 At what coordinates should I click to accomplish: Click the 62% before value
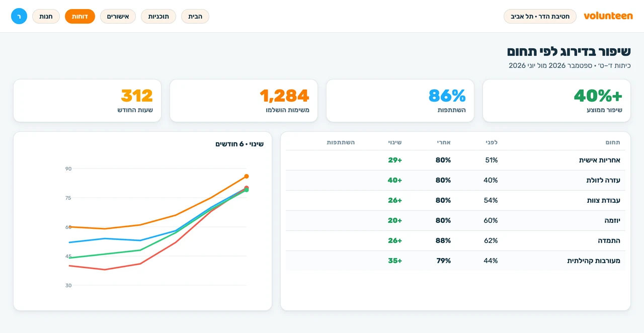coord(491,240)
